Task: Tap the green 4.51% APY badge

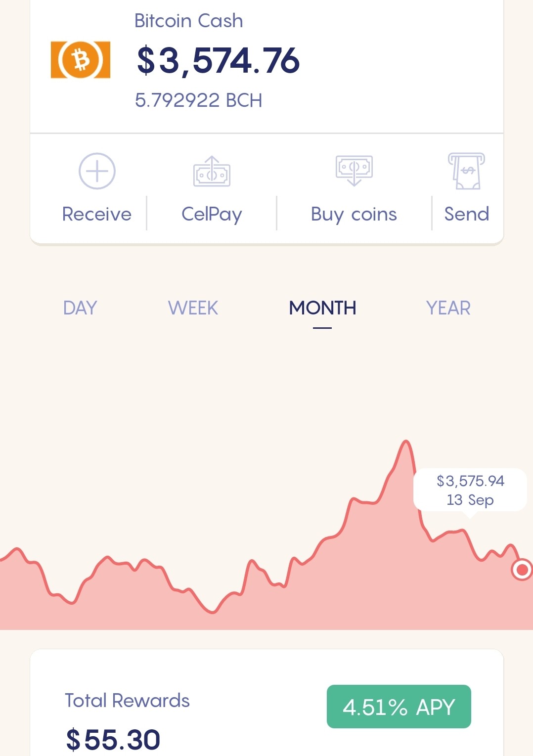Action: (x=399, y=707)
